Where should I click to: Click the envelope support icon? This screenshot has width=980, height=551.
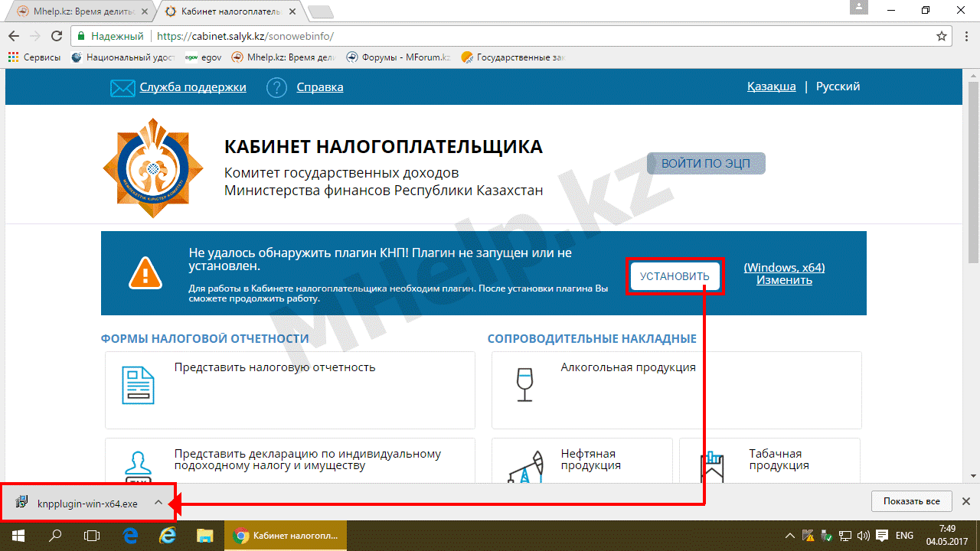pyautogui.click(x=122, y=88)
